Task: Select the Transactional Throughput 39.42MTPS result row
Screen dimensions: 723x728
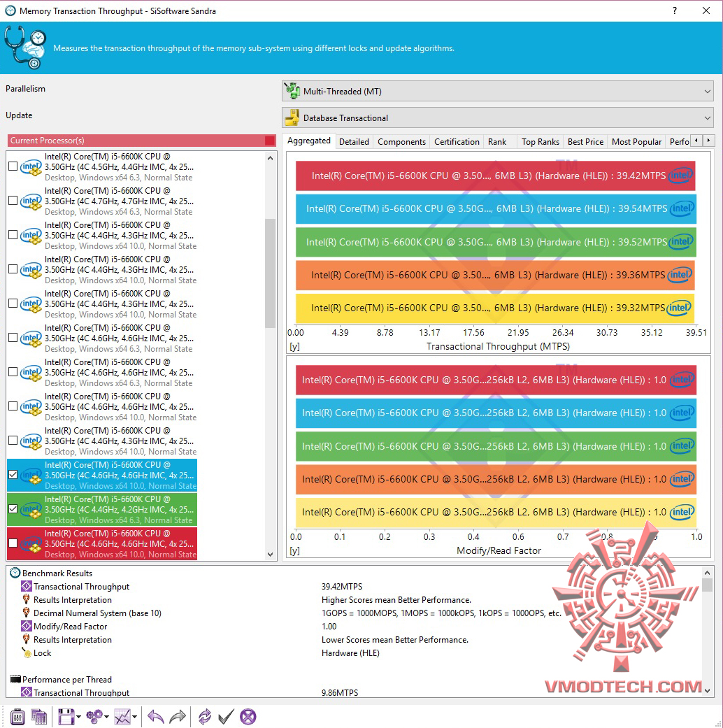Action: (x=355, y=587)
